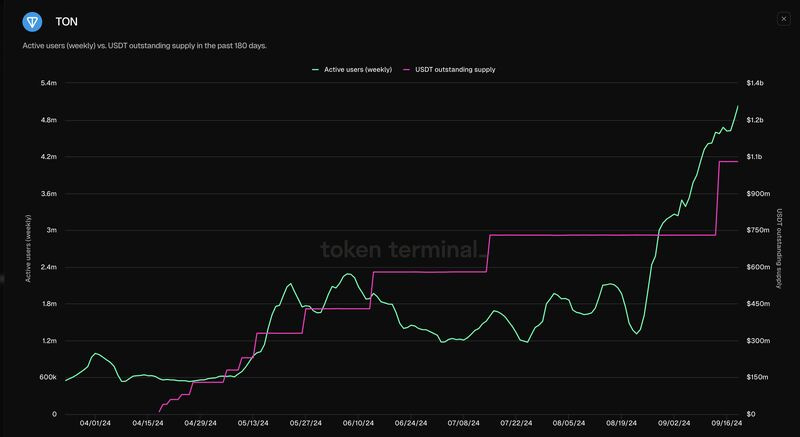Click the green line's final peak near 09/16/24

click(737, 107)
